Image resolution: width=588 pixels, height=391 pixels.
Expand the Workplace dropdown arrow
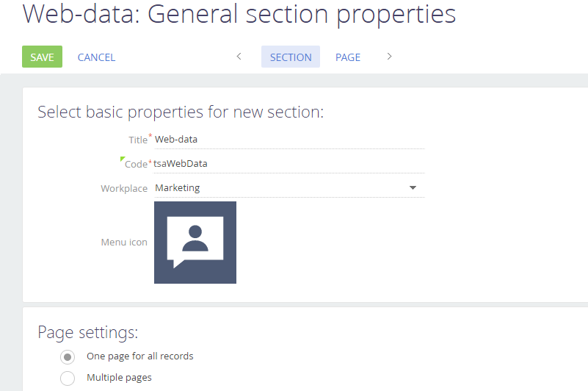[413, 188]
